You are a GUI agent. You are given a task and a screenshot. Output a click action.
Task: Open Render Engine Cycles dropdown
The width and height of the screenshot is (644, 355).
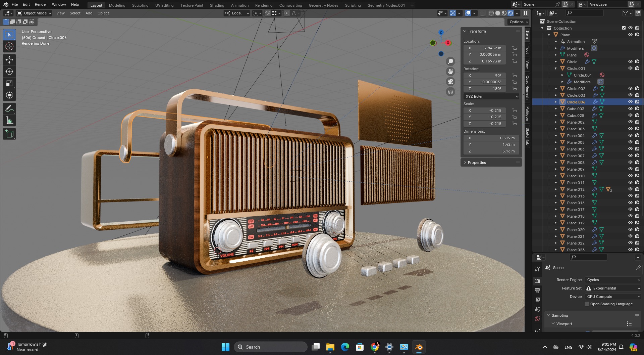point(613,280)
